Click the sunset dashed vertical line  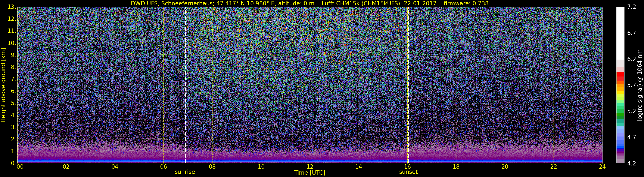(x=408, y=85)
